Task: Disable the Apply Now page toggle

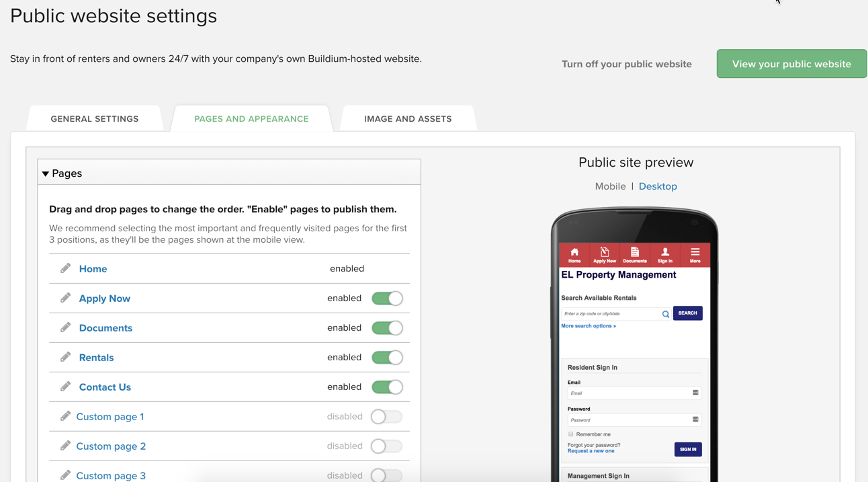Action: pyautogui.click(x=387, y=298)
